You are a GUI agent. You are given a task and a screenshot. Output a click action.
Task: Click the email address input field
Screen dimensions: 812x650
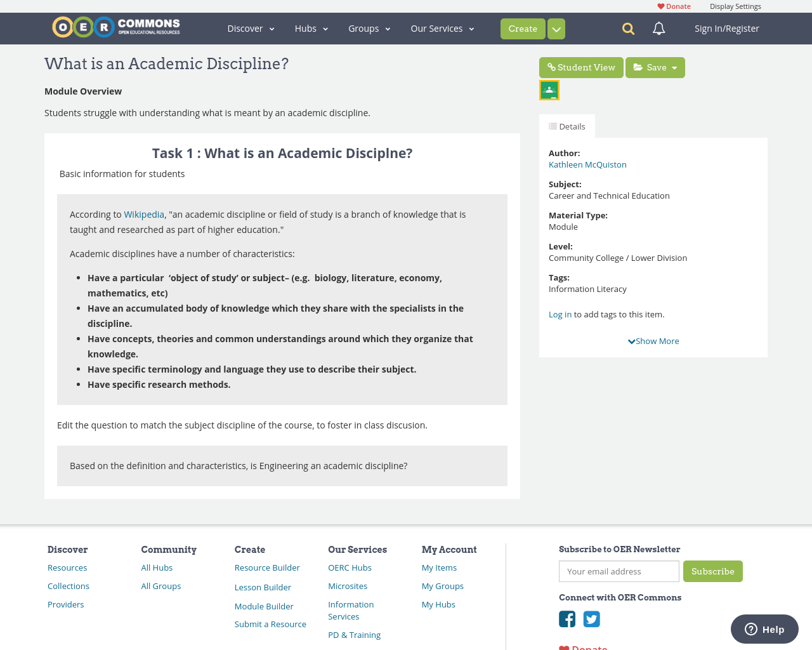[619, 571]
